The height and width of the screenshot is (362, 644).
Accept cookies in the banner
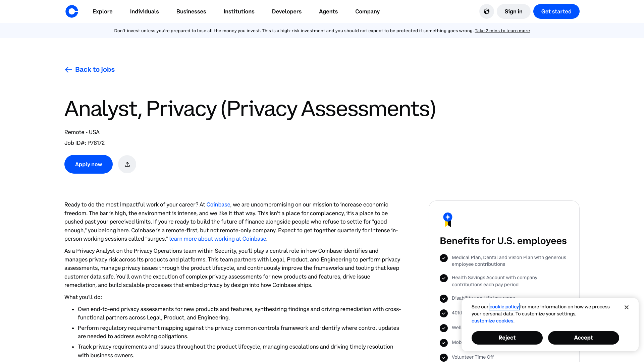click(584, 338)
